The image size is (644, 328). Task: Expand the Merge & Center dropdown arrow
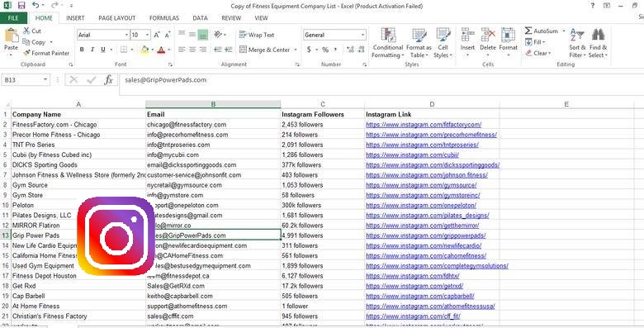click(296, 50)
